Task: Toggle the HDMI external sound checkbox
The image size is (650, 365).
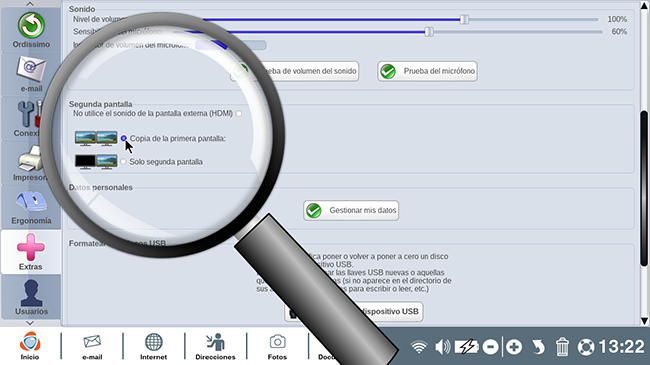Action: (x=239, y=113)
